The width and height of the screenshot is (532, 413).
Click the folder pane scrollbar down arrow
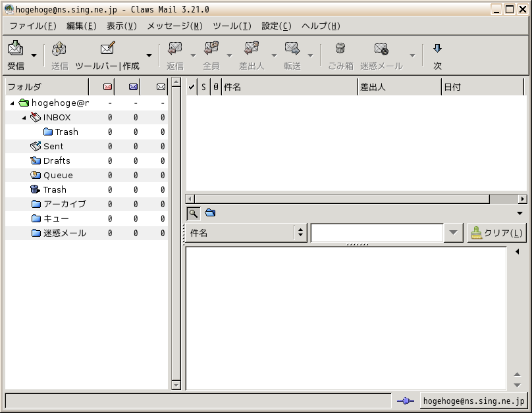(176, 385)
